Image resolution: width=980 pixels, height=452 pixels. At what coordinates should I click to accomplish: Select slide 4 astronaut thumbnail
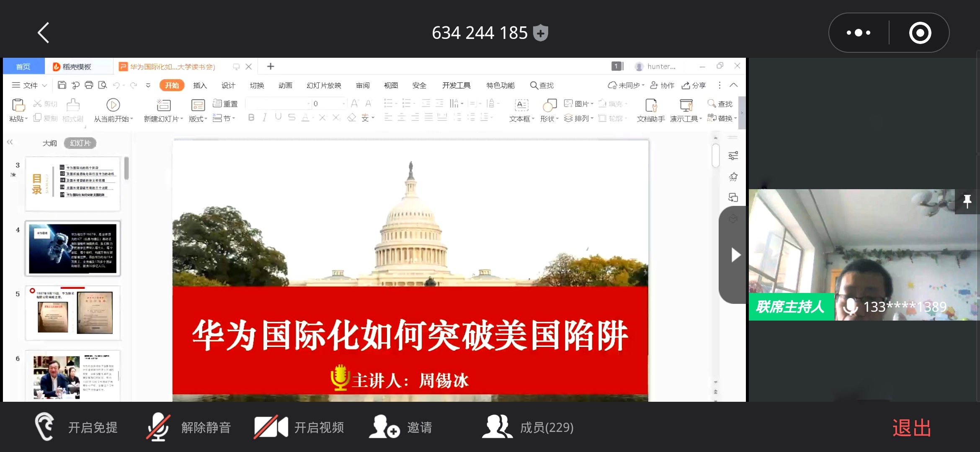tap(73, 249)
